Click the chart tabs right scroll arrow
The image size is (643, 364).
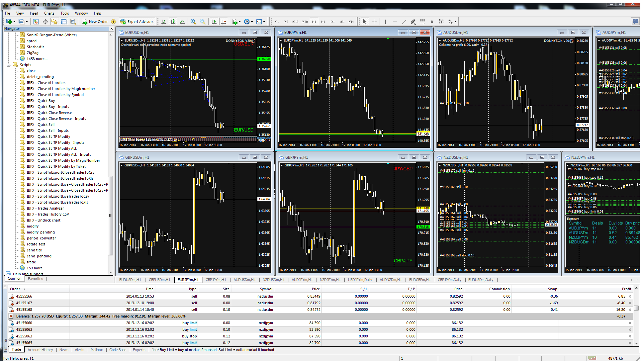[x=637, y=280]
